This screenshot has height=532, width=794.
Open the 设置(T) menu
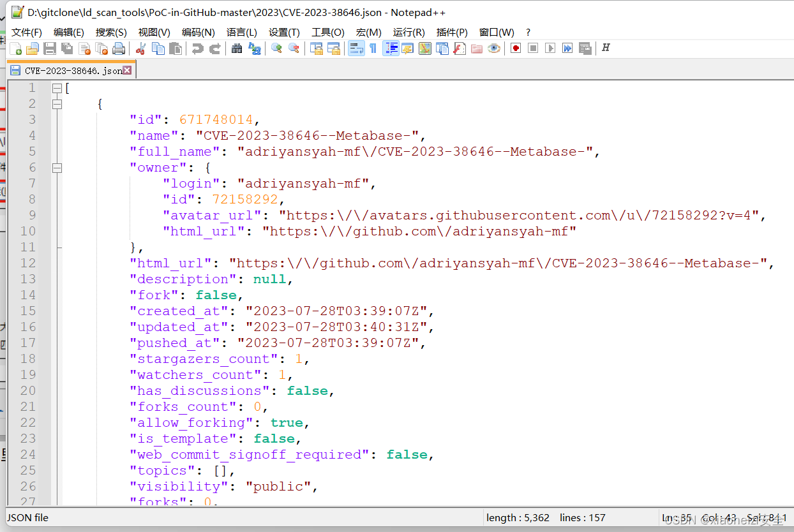tap(284, 32)
